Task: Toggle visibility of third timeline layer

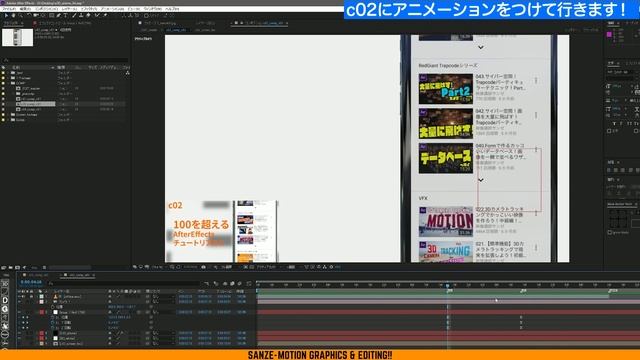Action: pyautogui.click(x=19, y=312)
